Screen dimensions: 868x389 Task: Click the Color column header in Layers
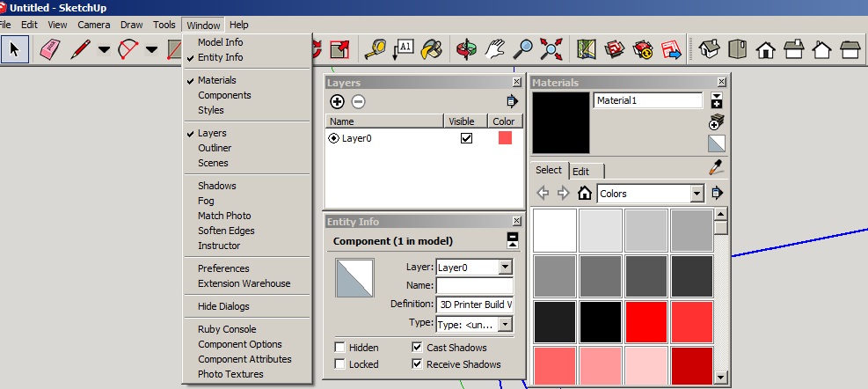click(x=505, y=121)
